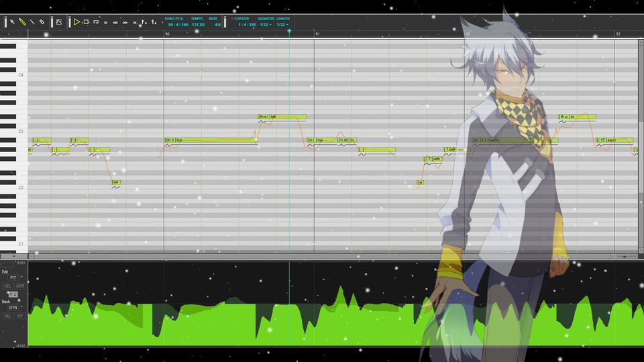Click measure 91 on the ruler

point(317,34)
